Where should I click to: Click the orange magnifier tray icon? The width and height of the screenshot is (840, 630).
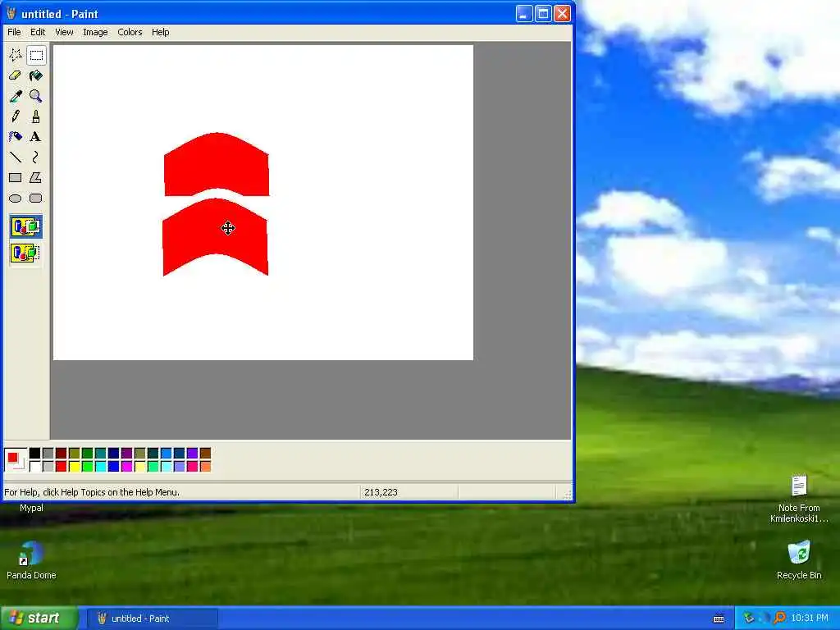coord(779,619)
